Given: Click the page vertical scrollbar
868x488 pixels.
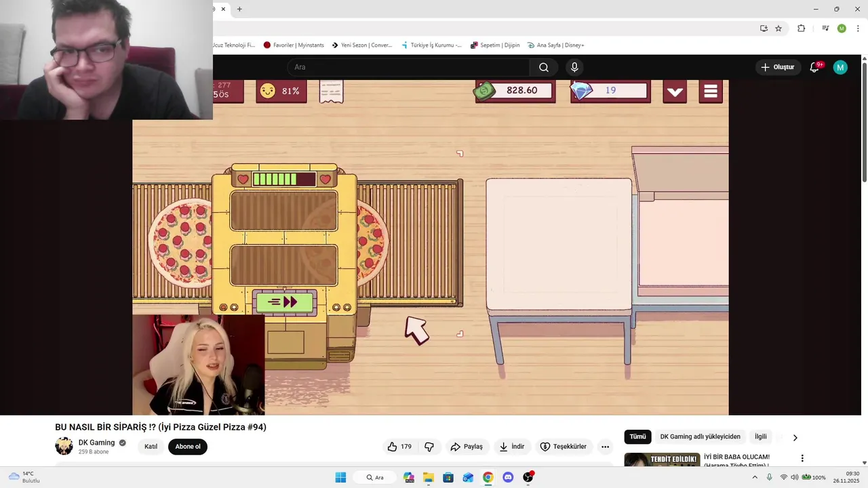Looking at the screenshot, I should [x=864, y=122].
